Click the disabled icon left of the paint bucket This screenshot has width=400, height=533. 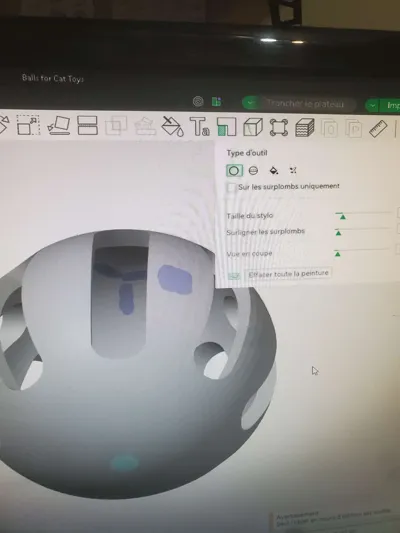click(x=145, y=126)
